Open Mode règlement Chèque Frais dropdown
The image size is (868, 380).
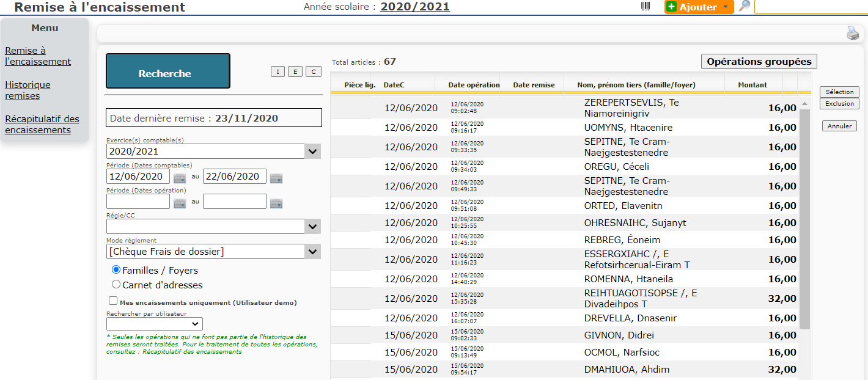[x=313, y=251]
